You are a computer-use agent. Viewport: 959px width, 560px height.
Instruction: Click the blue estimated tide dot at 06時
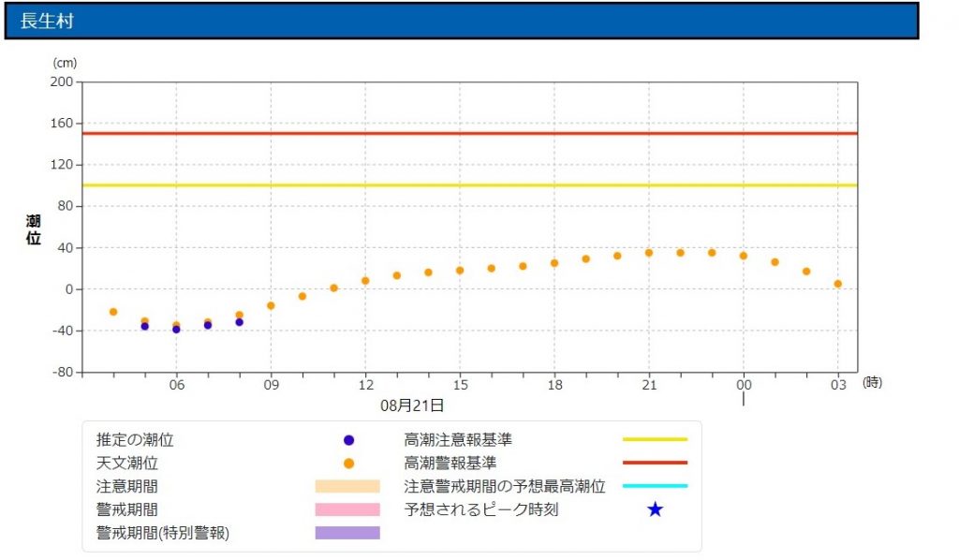pos(176,330)
